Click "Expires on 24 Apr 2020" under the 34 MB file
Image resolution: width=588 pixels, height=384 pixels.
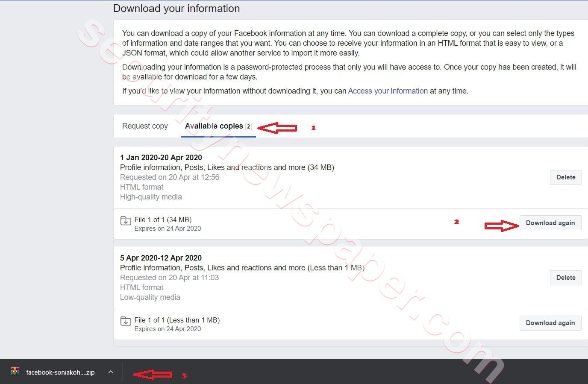click(168, 228)
